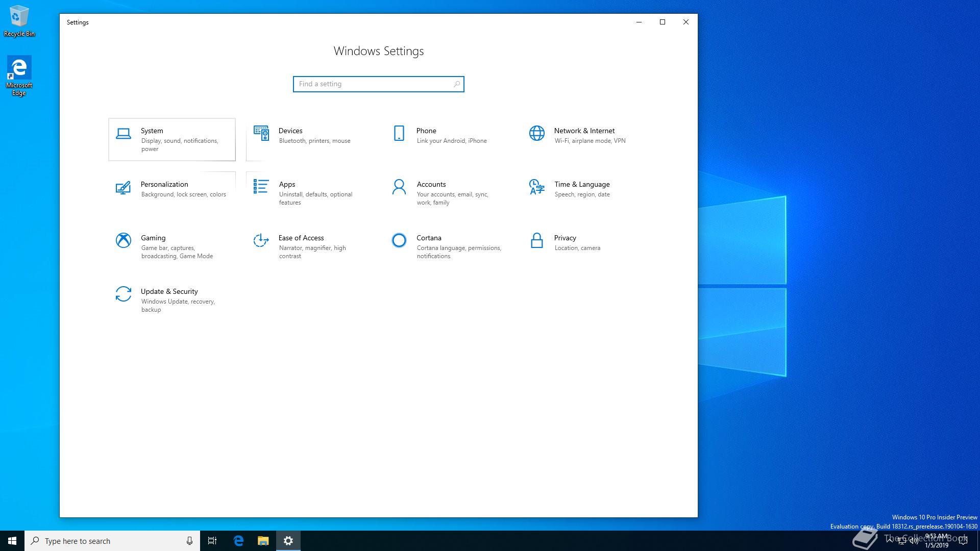
Task: Open the System laptop icon
Action: 123,134
